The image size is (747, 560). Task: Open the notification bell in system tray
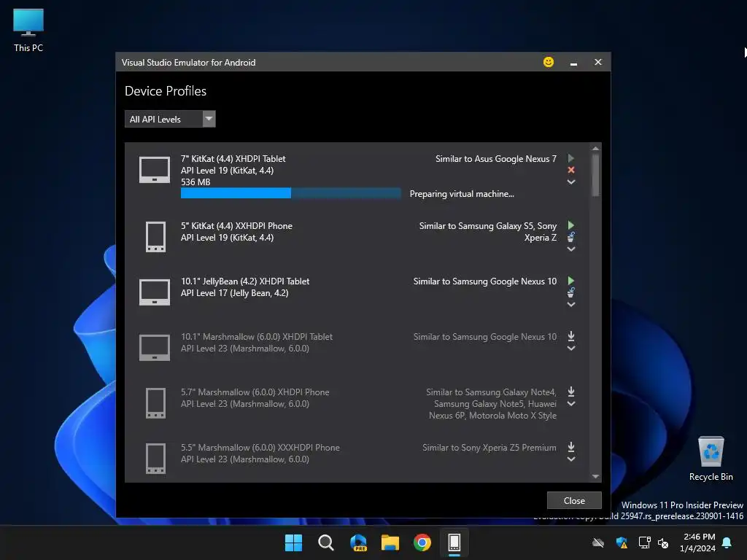tap(727, 542)
